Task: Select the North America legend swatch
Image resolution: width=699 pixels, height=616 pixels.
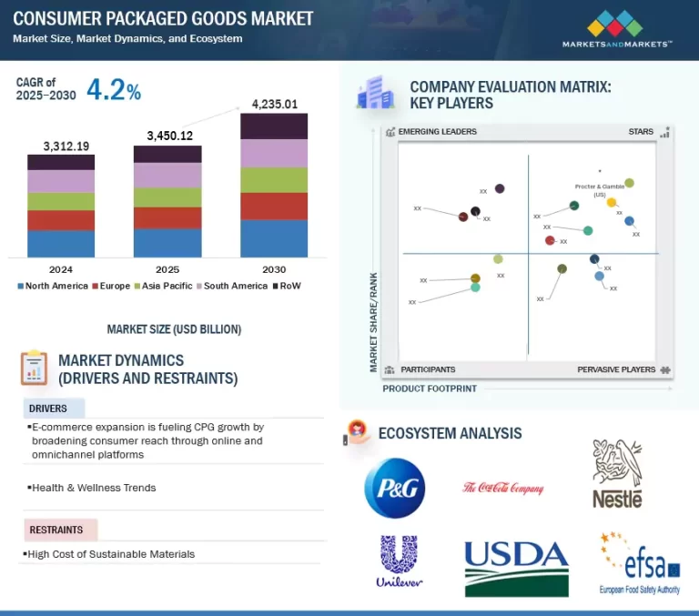Action: click(x=21, y=286)
